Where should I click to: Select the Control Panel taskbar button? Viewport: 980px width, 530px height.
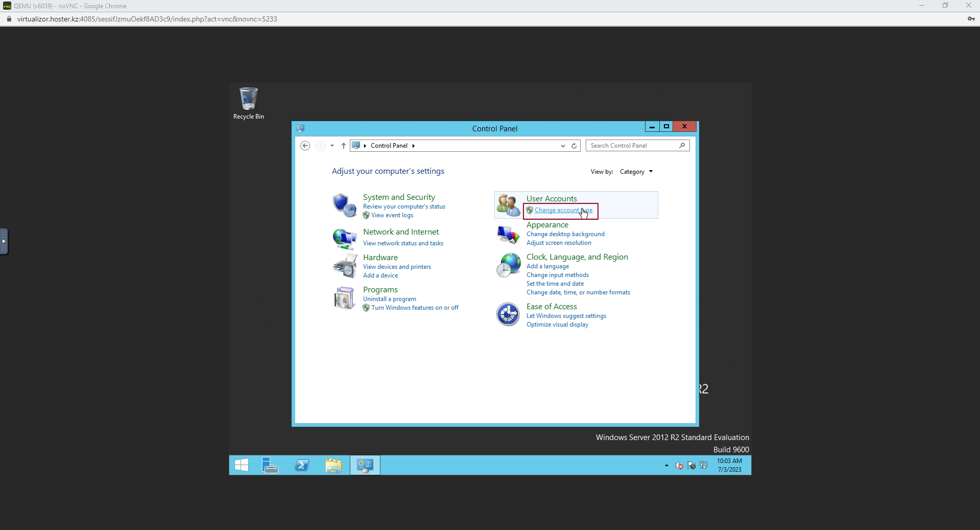click(365, 465)
